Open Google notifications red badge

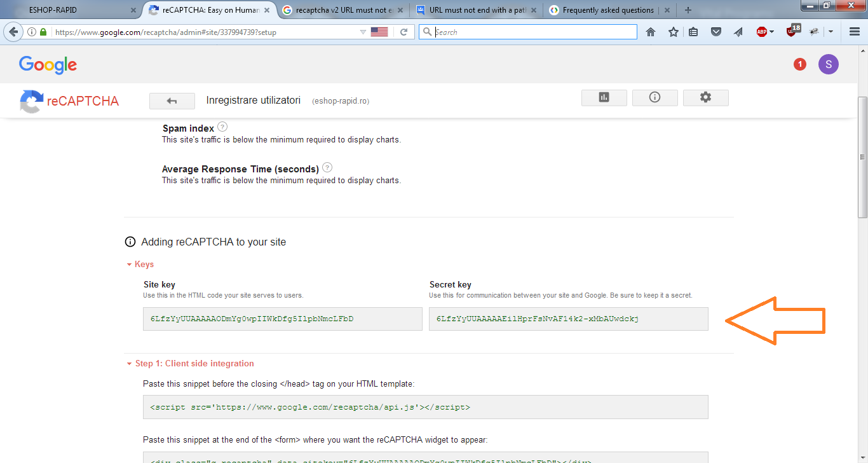[800, 64]
